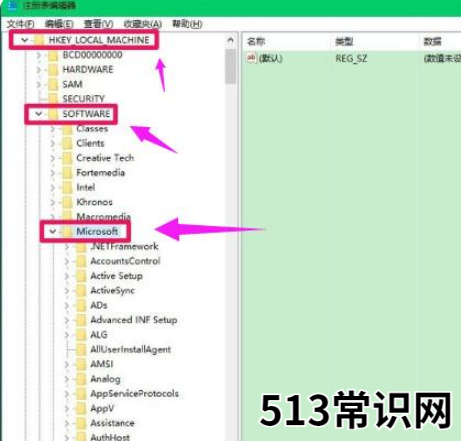The image size is (461, 441).
Task: Select the SOFTWARE key label
Action: pos(86,114)
